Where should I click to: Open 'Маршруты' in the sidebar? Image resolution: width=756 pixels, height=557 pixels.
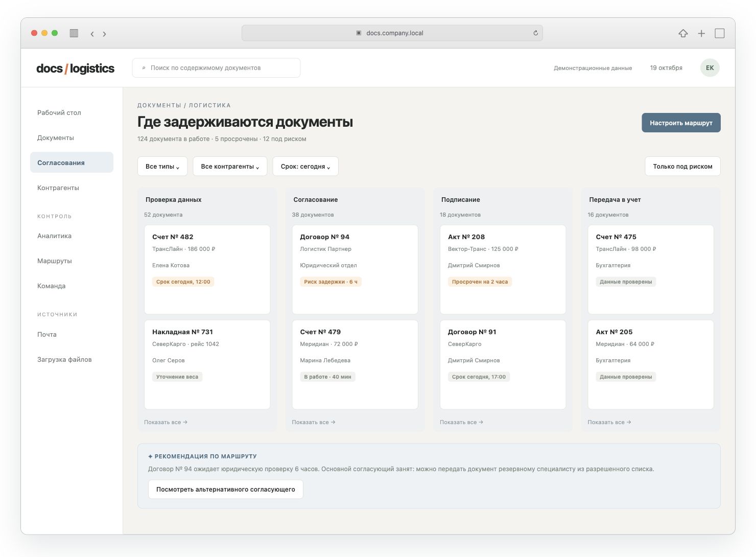click(72, 261)
